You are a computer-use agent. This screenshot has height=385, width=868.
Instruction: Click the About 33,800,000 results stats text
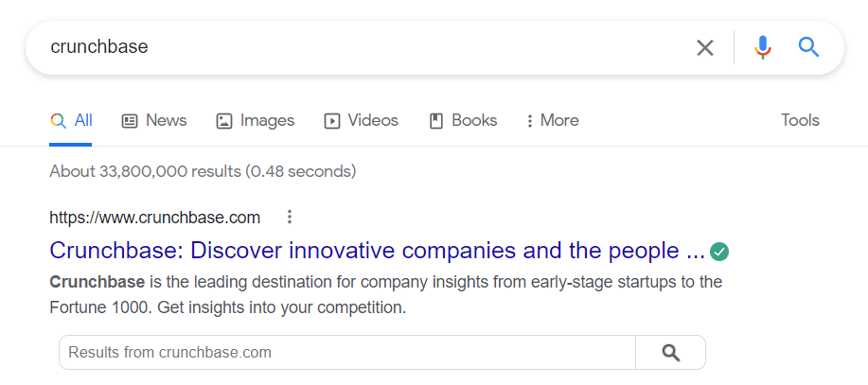click(x=203, y=171)
